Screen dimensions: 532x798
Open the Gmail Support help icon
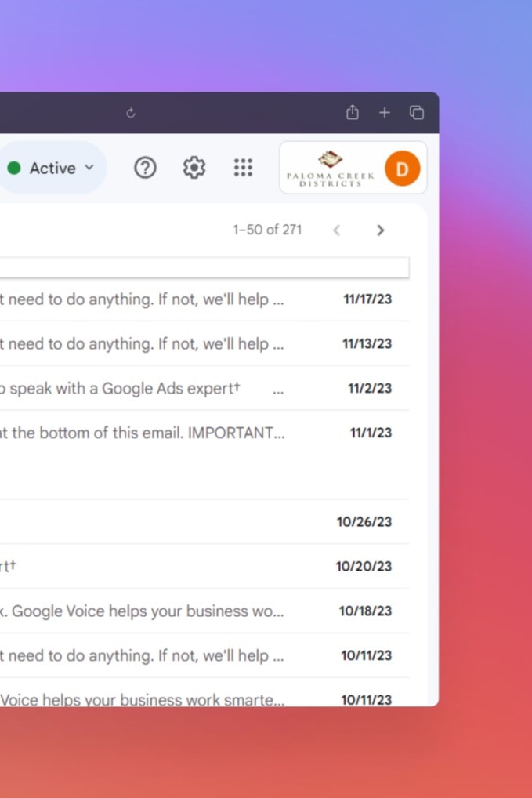tap(145, 168)
